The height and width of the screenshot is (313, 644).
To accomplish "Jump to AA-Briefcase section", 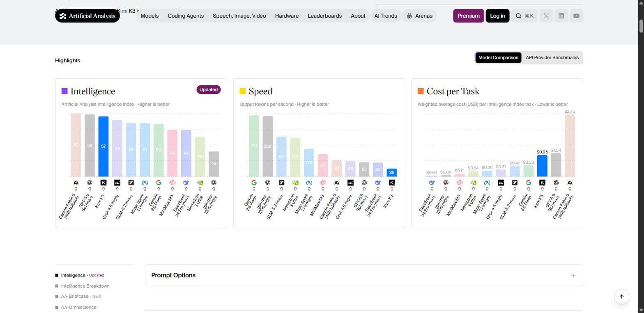I will pyautogui.click(x=75, y=296).
